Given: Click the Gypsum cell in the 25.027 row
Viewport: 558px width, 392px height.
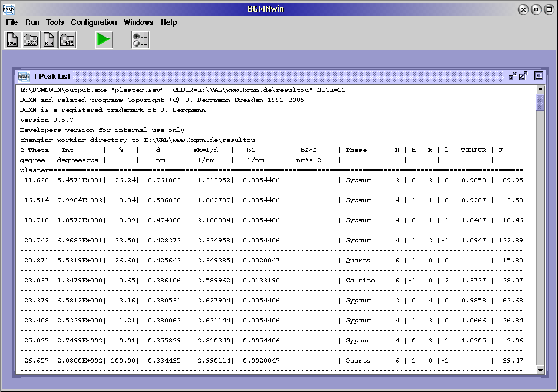Looking at the screenshot, I should click(x=358, y=340).
